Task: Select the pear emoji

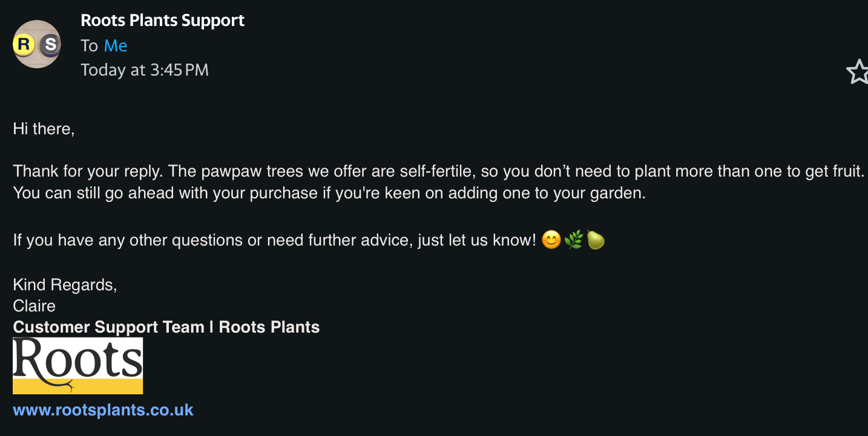Action: click(x=595, y=241)
